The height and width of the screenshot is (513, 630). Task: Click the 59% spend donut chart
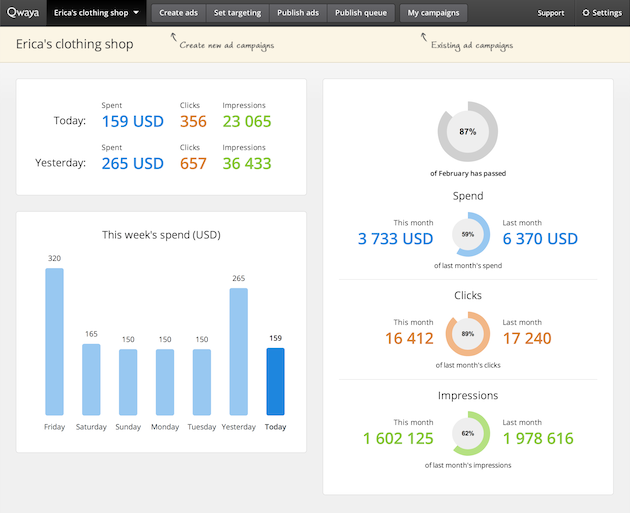pyautogui.click(x=468, y=234)
